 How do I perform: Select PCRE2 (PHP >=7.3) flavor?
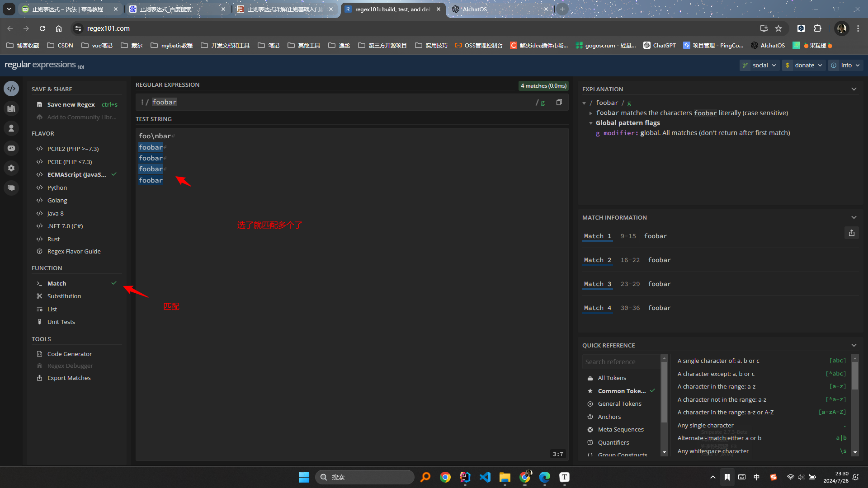coord(73,149)
